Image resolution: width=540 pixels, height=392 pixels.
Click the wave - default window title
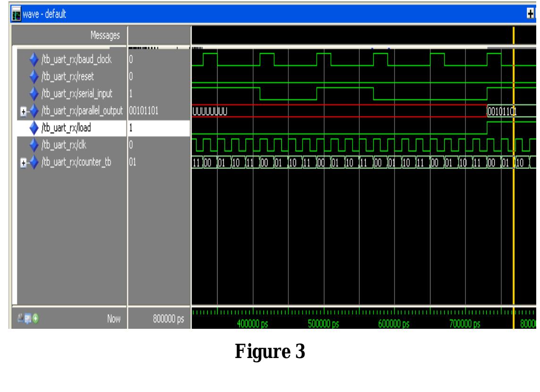point(44,14)
